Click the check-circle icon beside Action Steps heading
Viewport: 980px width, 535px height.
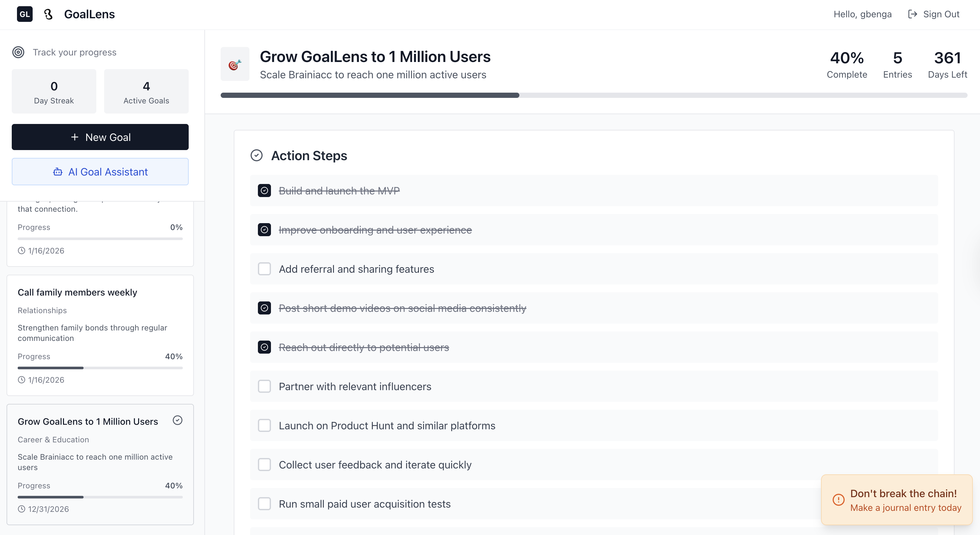click(x=257, y=156)
